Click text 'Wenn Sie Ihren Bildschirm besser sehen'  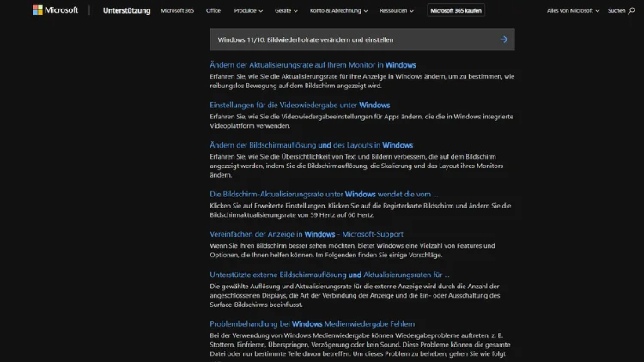352,250
